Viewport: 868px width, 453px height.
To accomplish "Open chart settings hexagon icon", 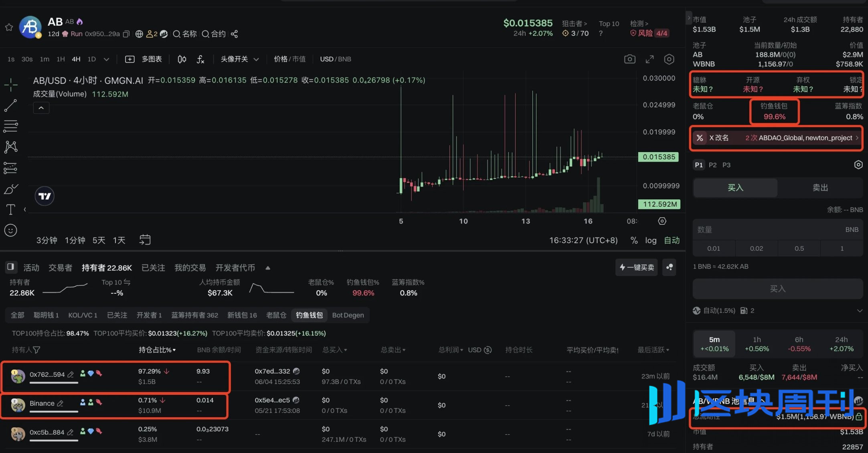I will [x=669, y=59].
